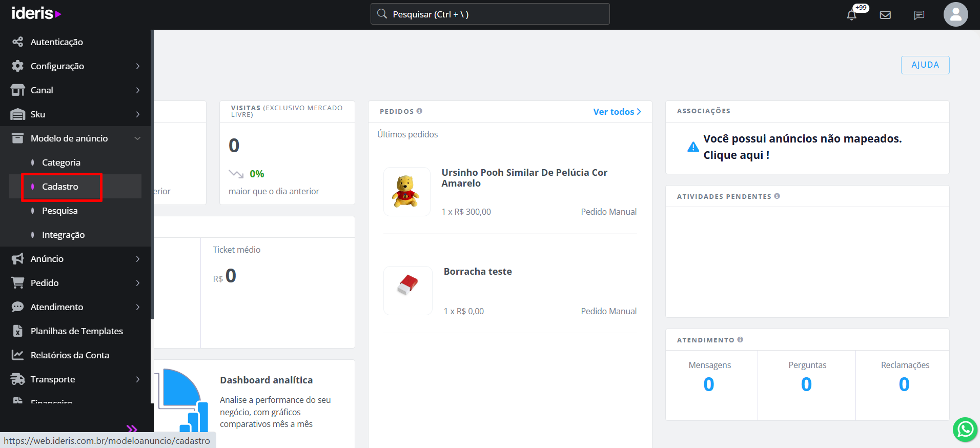Viewport: 980px width, 448px height.
Task: Click the Atividades Pendentes info icon
Action: 777,196
